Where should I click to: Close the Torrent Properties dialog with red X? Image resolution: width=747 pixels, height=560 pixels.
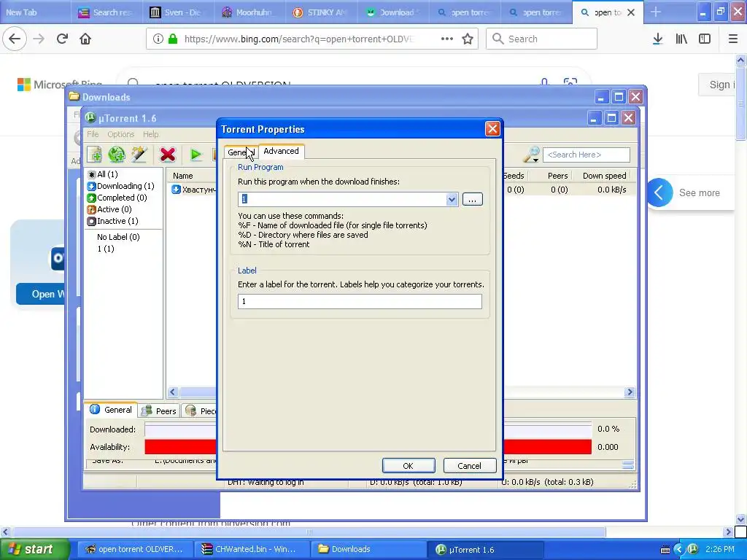(492, 128)
